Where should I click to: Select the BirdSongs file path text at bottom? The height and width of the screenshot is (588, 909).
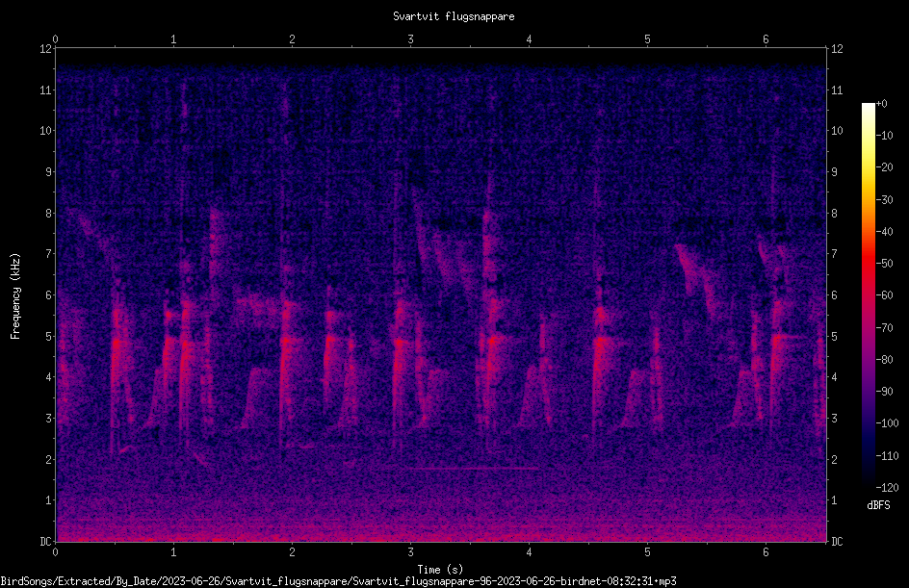point(338,581)
